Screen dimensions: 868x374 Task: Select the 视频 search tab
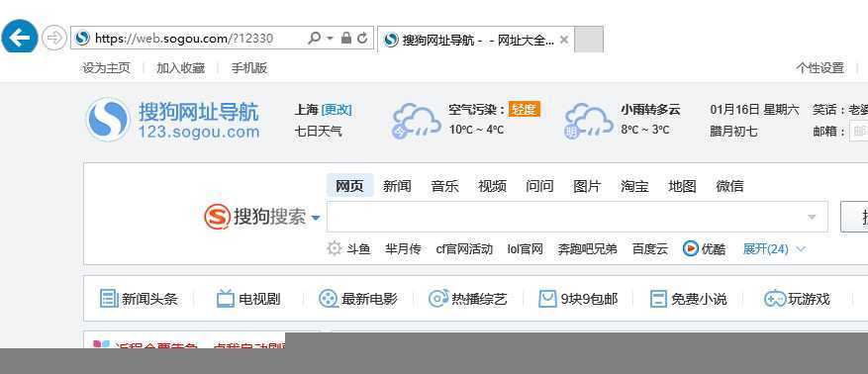pos(492,186)
